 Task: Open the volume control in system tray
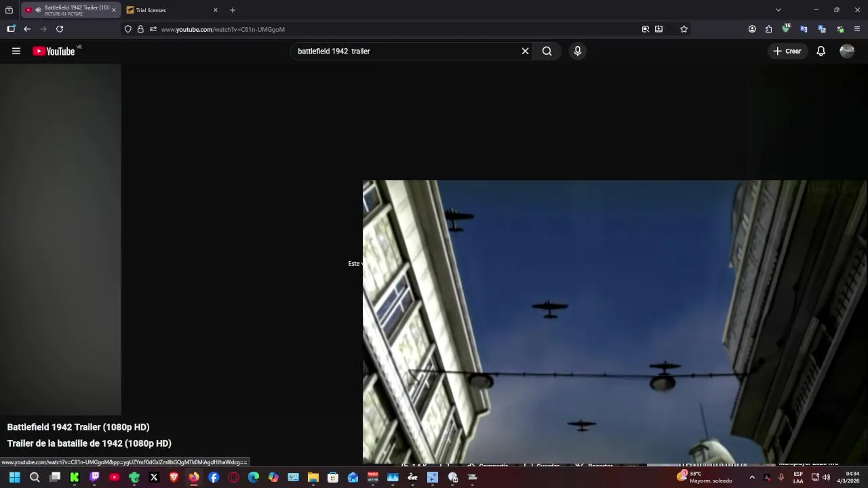click(x=826, y=477)
